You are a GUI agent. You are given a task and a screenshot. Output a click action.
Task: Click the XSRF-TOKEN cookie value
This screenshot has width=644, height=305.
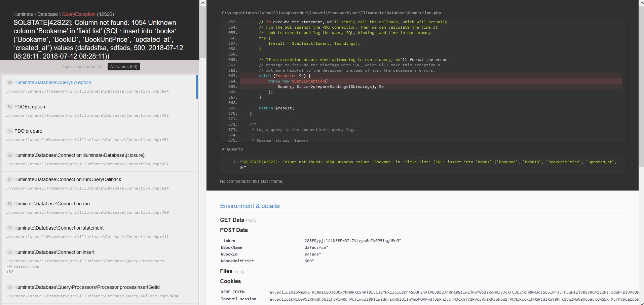[453, 292]
